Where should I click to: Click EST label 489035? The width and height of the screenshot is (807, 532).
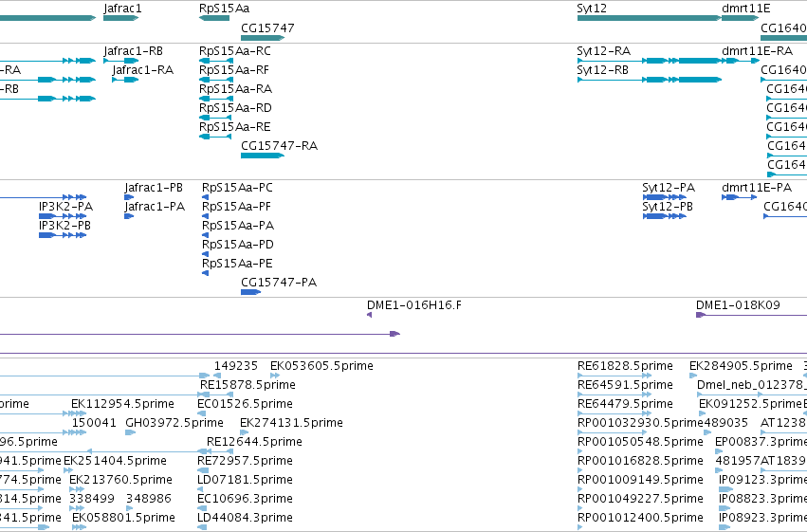(725, 424)
